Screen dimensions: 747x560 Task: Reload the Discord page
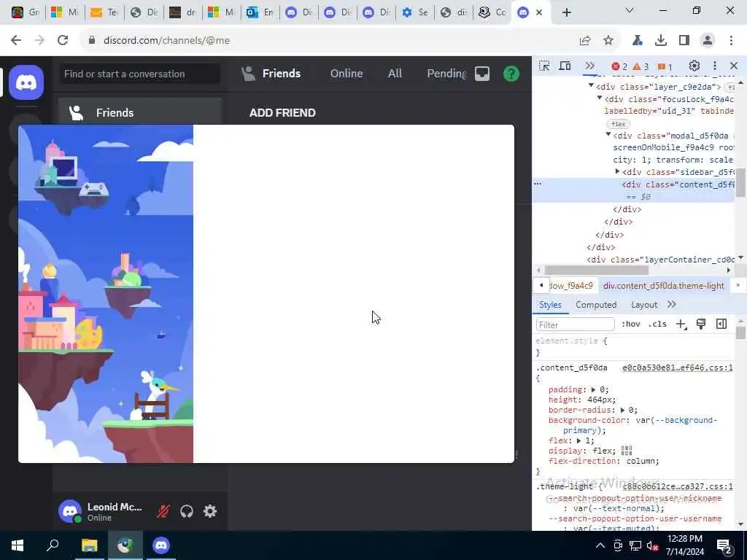(63, 41)
